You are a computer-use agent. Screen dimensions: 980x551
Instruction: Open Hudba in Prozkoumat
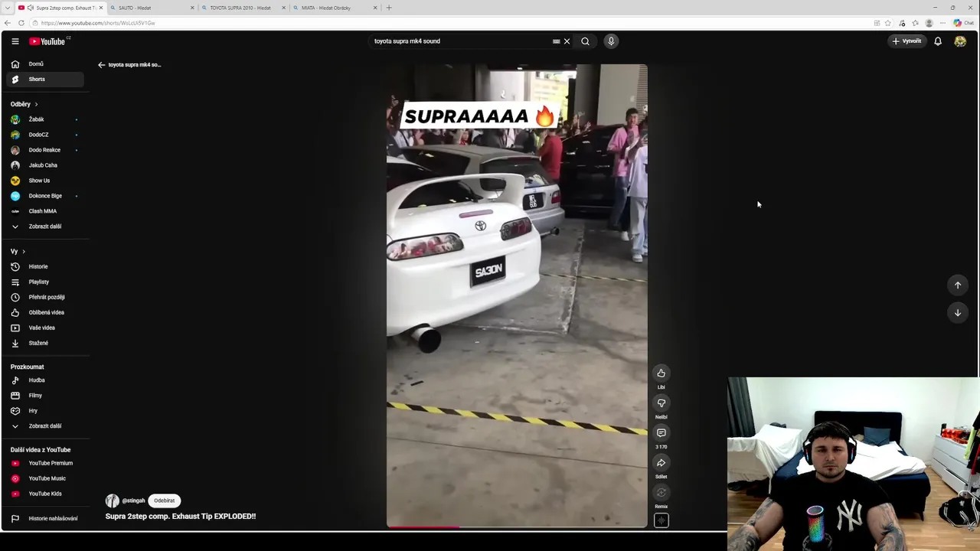[x=45, y=380]
